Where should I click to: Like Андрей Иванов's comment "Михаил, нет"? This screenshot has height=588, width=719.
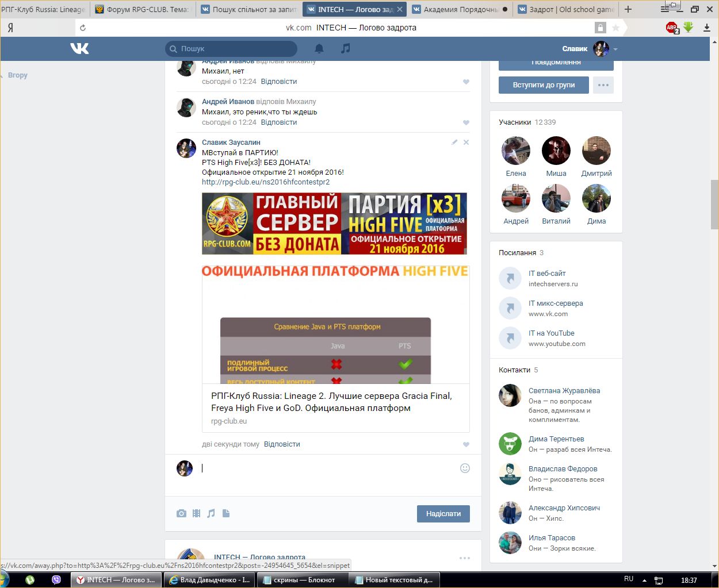point(466,82)
